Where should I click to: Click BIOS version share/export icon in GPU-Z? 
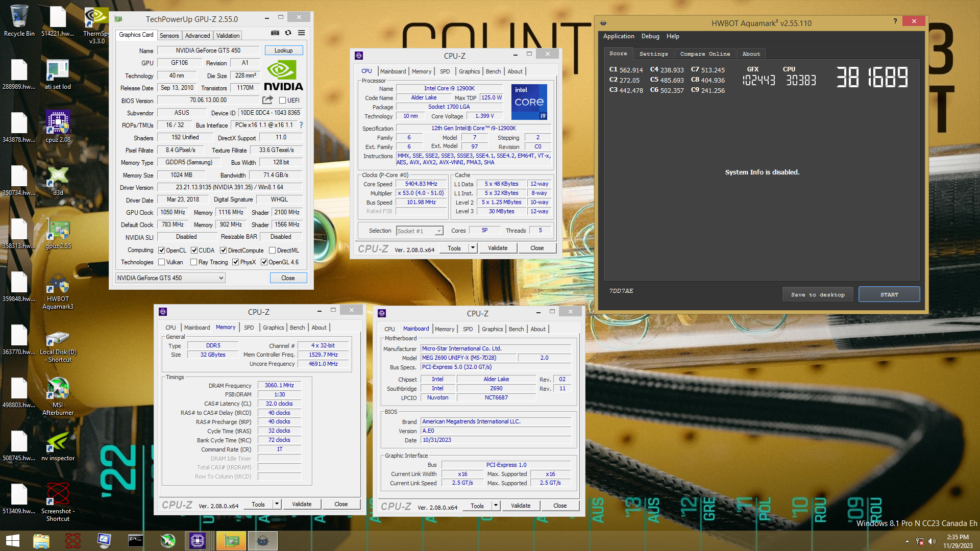click(267, 100)
